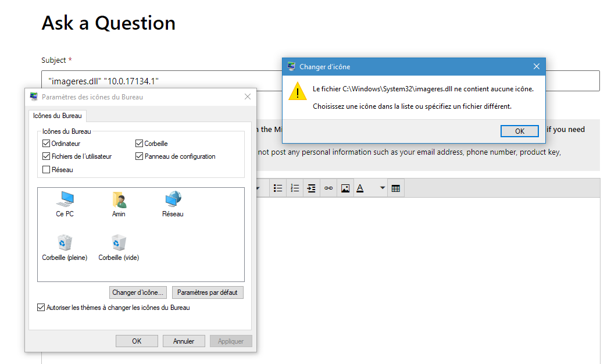The height and width of the screenshot is (364, 611).
Task: Enable the Réseau checkbox
Action: 46,170
